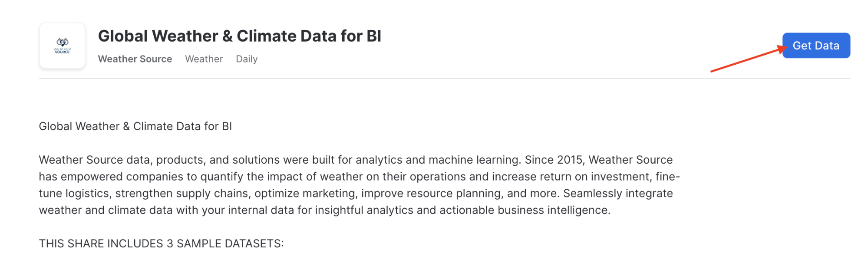Viewport: 868px width, 263px height.
Task: Select the Daily frequency tag
Action: 247,59
